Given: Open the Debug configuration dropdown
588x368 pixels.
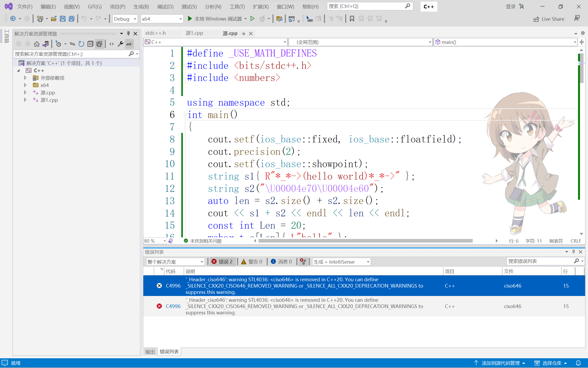Looking at the screenshot, I should coord(125,19).
